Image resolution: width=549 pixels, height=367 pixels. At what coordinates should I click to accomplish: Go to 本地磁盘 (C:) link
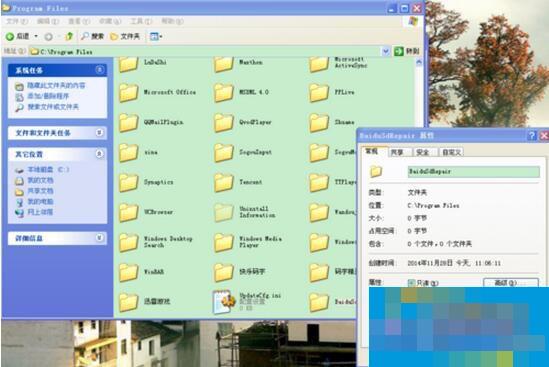click(x=48, y=169)
